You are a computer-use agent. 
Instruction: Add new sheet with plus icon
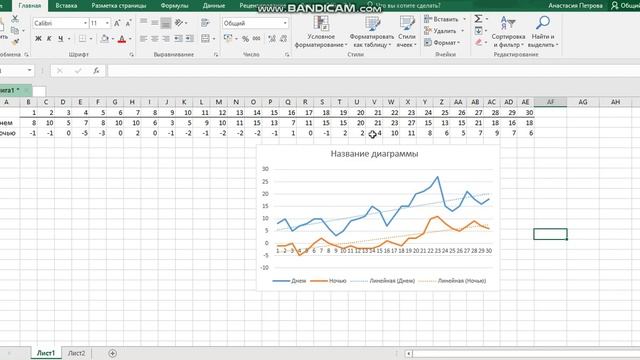point(112,353)
